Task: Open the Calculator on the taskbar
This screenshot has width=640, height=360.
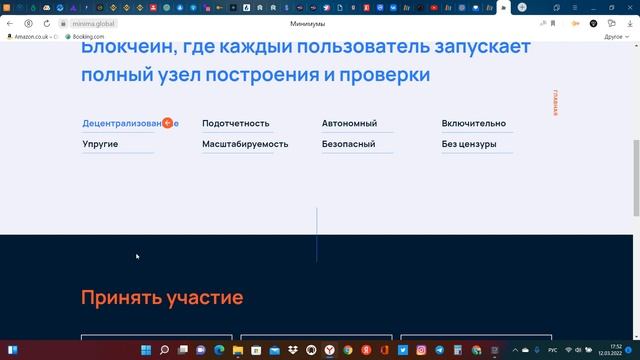Action: tap(458, 350)
